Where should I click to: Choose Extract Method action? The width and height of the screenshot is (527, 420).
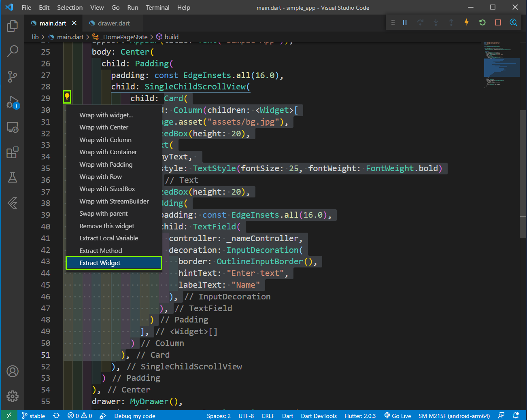pyautogui.click(x=114, y=251)
